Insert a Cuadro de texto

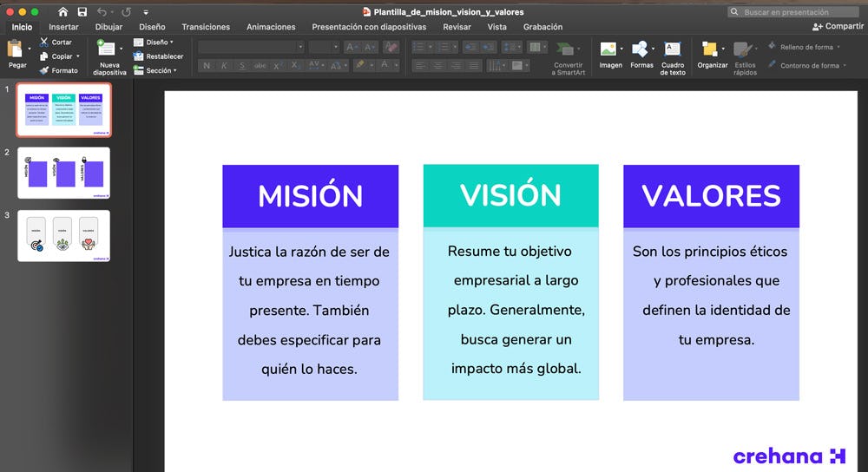(x=673, y=57)
